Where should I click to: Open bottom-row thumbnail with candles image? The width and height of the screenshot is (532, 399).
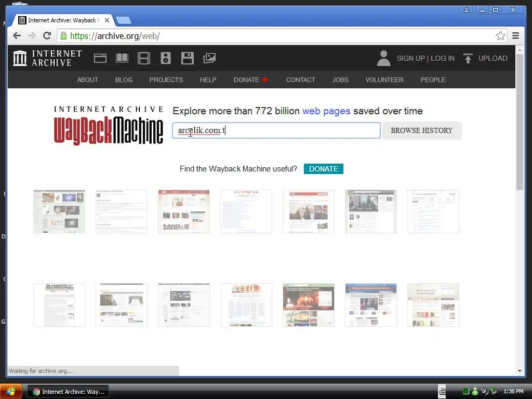point(309,305)
